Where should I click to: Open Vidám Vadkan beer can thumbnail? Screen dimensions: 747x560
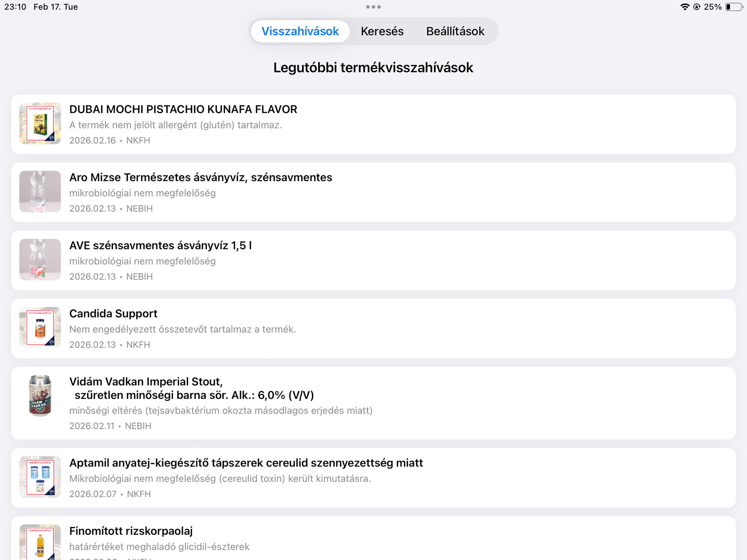tap(40, 396)
